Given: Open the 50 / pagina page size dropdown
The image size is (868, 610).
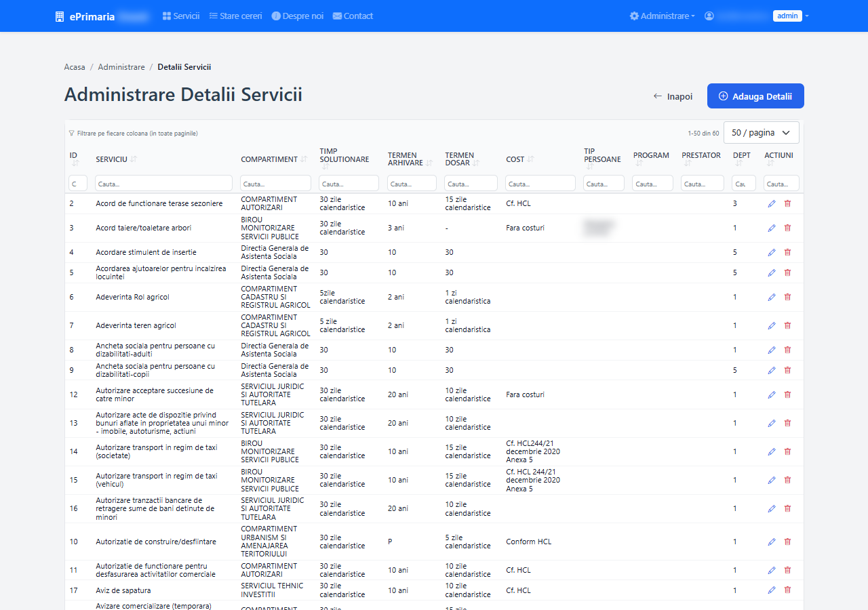Looking at the screenshot, I should click(x=762, y=133).
